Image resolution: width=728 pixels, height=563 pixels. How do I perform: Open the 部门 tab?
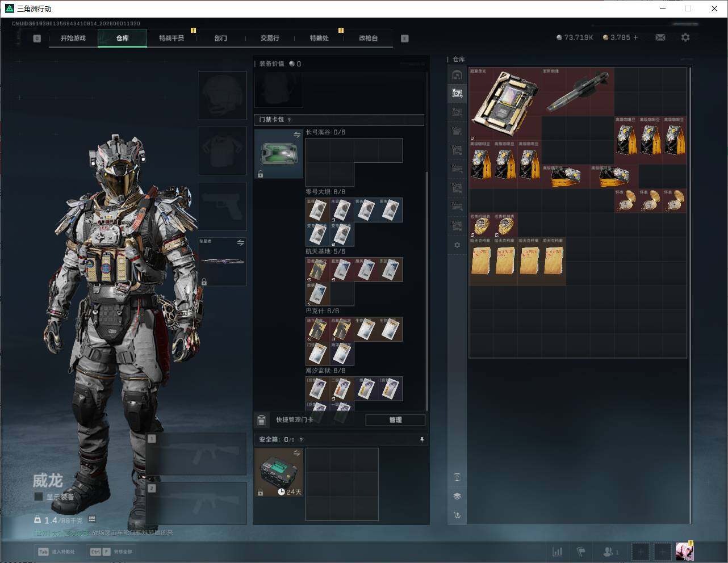(x=221, y=38)
